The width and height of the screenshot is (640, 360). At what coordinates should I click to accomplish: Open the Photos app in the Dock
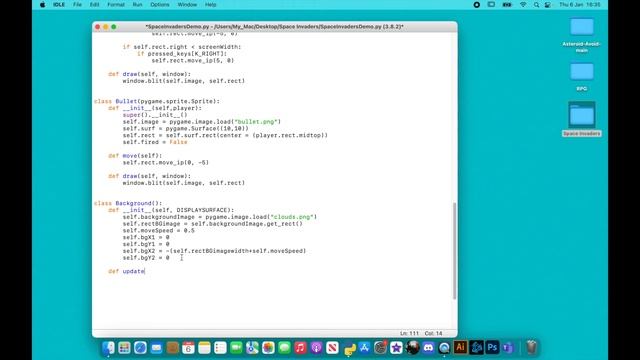click(268, 348)
